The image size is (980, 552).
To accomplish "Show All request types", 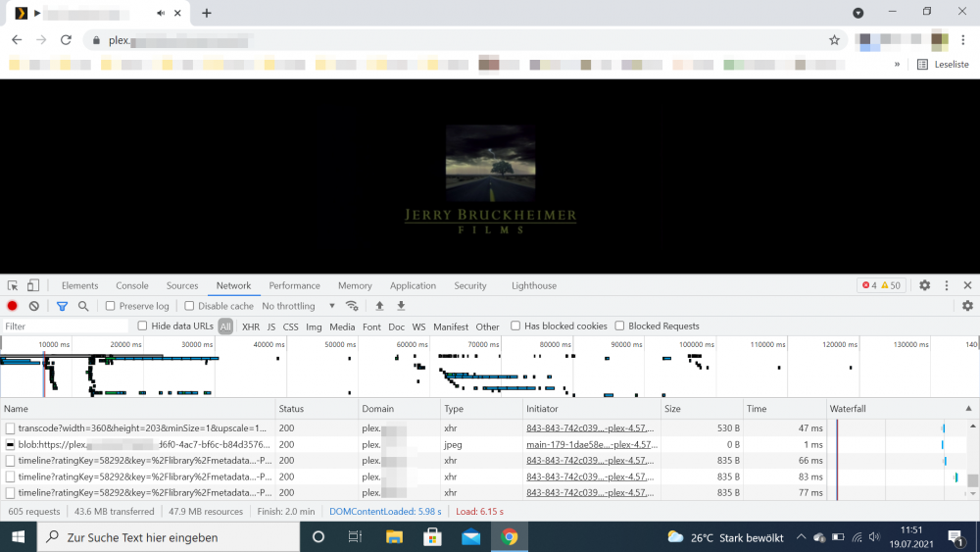I will click(x=225, y=326).
